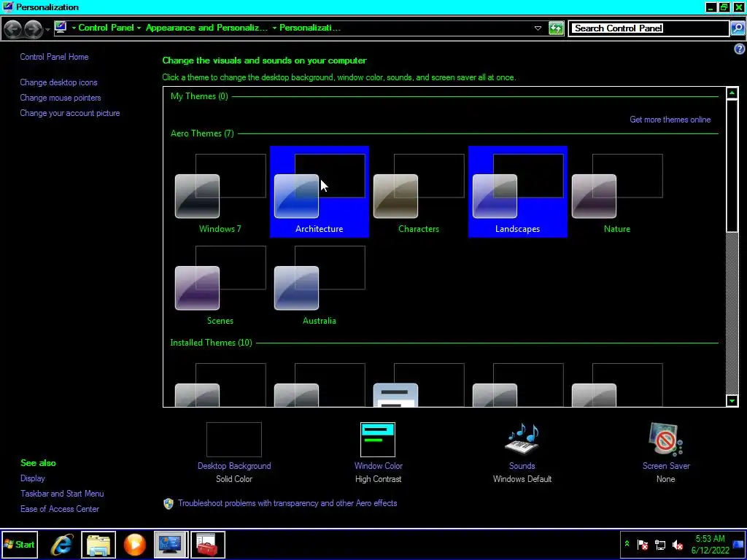The width and height of the screenshot is (747, 560).
Task: Open Windows Explorer folder on taskbar
Action: [98, 544]
